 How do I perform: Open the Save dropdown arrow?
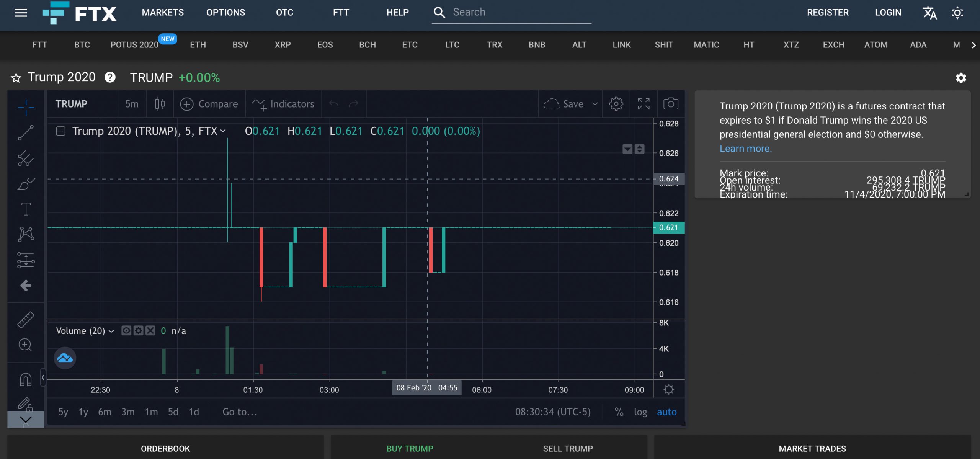595,104
